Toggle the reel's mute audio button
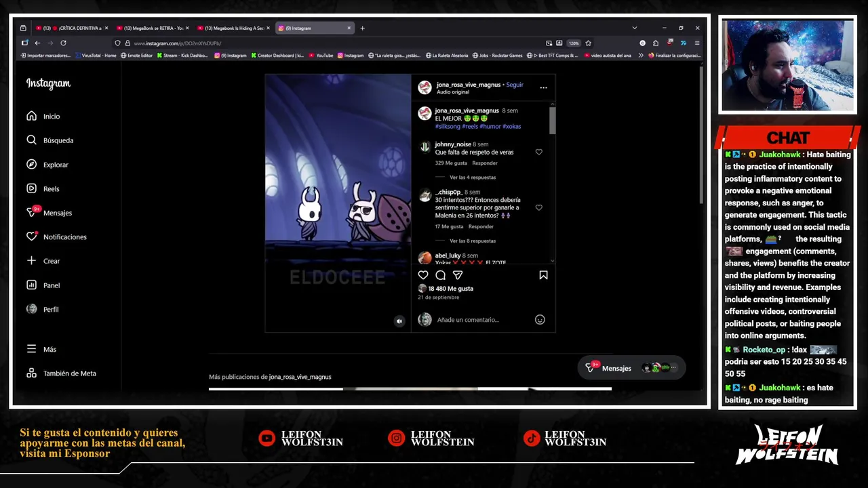This screenshot has width=868, height=488. click(399, 321)
